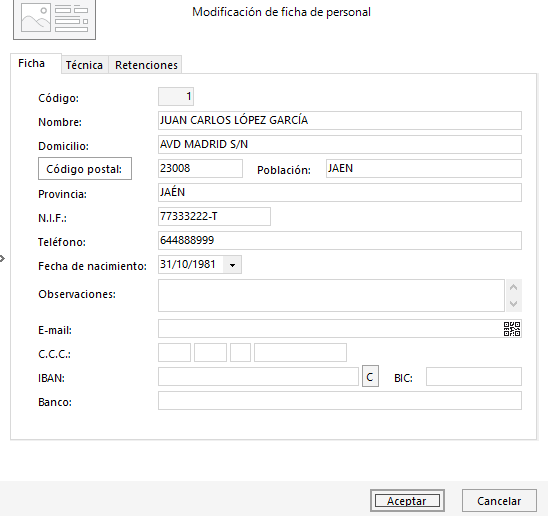Click the Banco input field
This screenshot has height=516, width=548.
coord(340,401)
